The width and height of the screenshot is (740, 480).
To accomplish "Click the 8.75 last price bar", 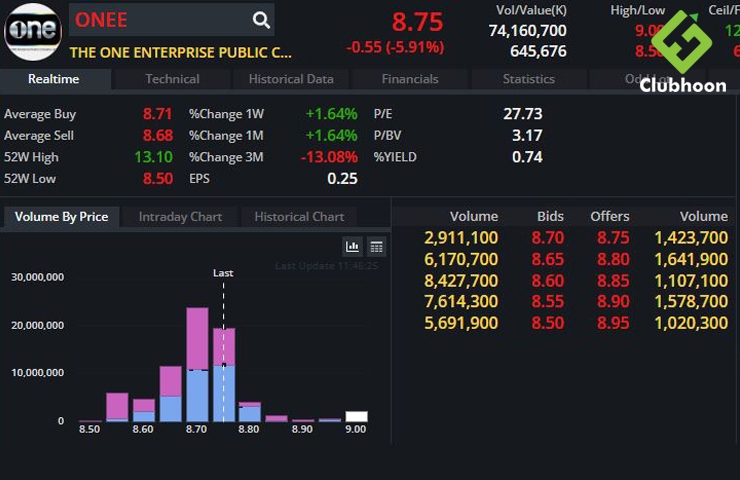I will coord(224,375).
